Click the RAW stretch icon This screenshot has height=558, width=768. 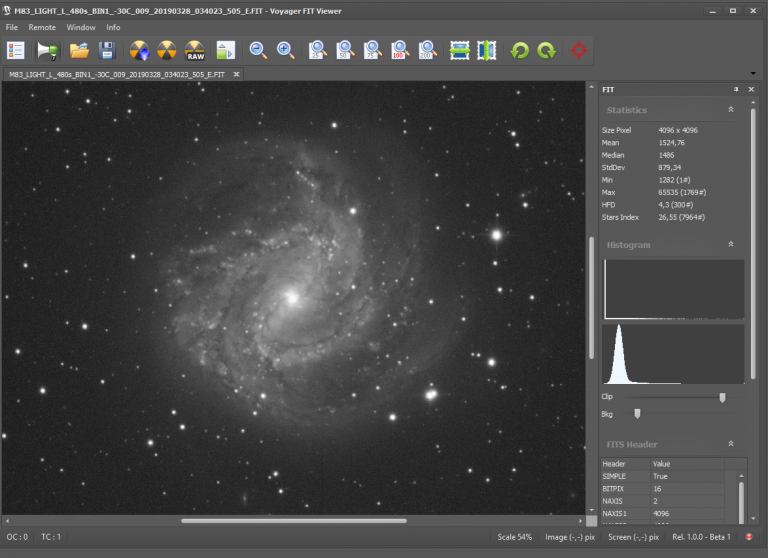click(x=195, y=49)
